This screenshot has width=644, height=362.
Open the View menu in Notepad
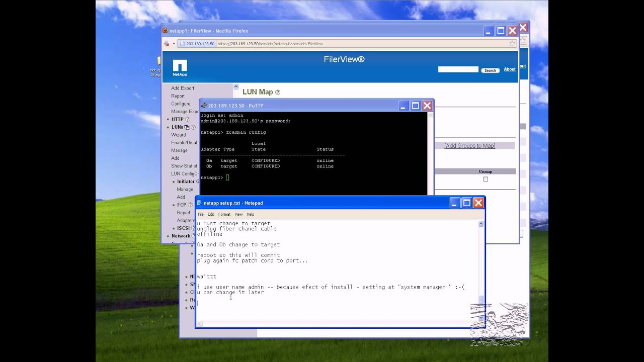pos(238,214)
